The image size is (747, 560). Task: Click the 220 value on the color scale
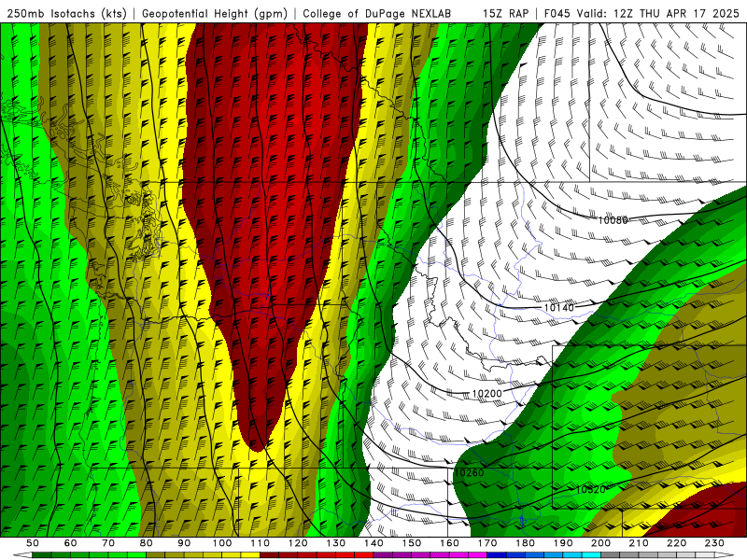(676, 543)
